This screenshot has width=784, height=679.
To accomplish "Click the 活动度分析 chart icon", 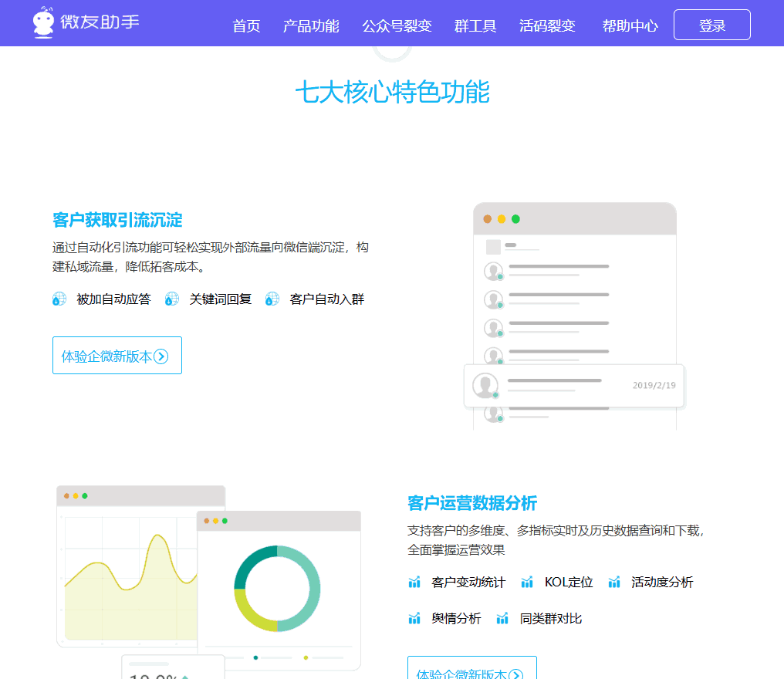I will (x=613, y=583).
